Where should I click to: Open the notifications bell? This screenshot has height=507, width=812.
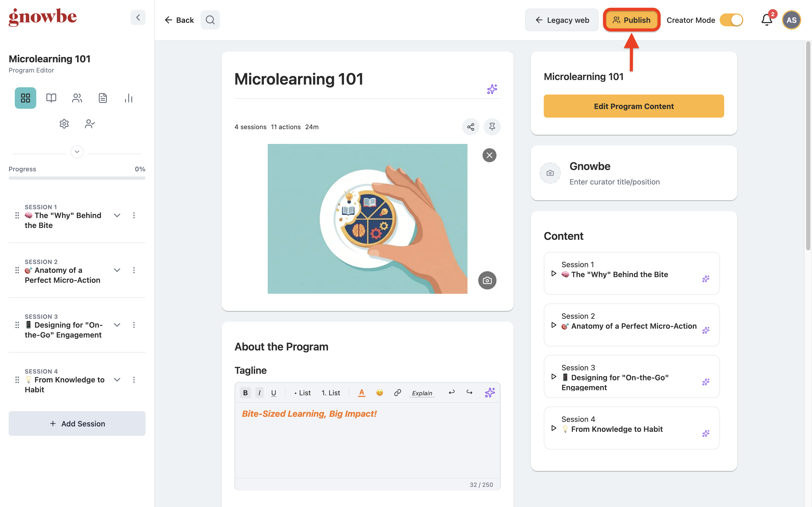pyautogui.click(x=766, y=20)
